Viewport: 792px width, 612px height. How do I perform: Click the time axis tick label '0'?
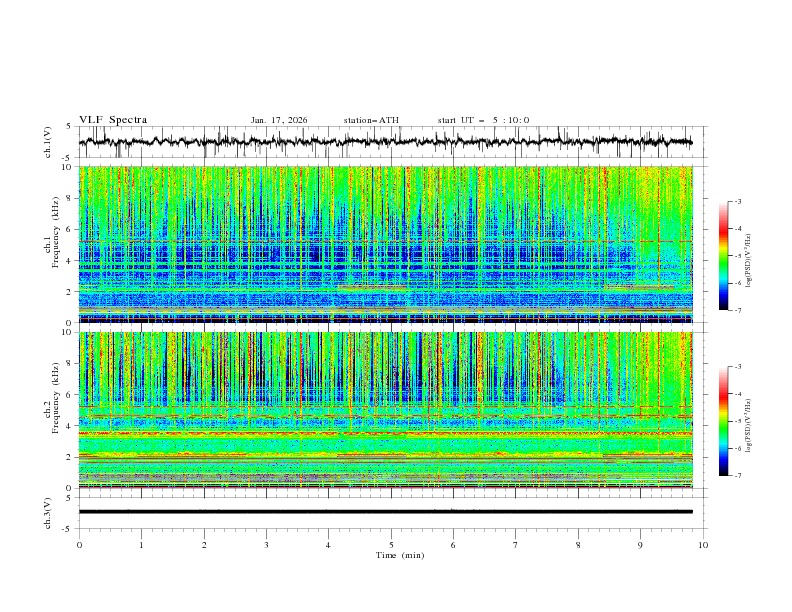(79, 545)
